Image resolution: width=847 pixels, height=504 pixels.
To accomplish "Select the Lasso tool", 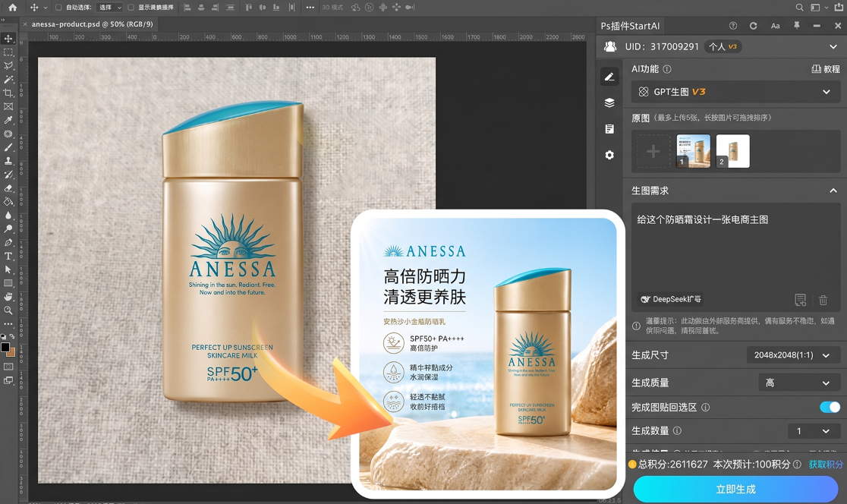I will (x=8, y=66).
